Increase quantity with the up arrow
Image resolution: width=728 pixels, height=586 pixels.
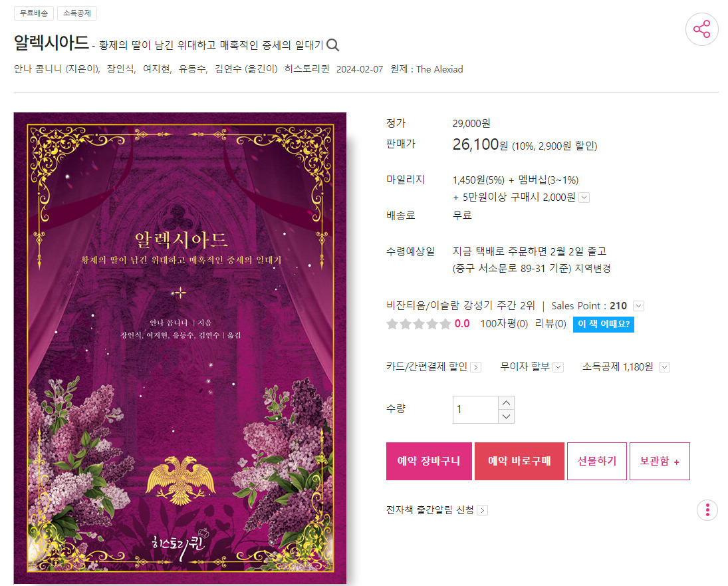tap(506, 402)
